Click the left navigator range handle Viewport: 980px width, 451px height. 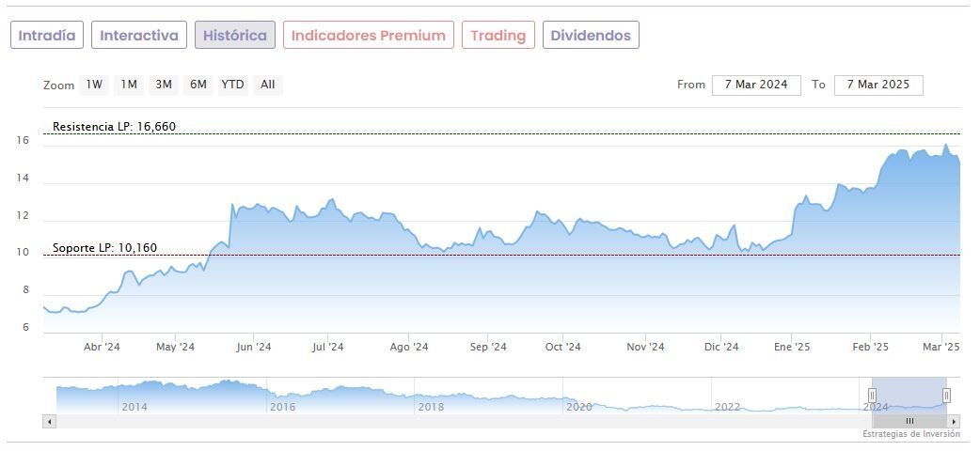(872, 396)
